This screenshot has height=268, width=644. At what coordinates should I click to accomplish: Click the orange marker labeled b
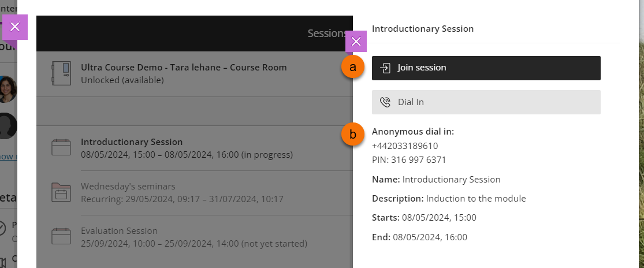pyautogui.click(x=352, y=135)
